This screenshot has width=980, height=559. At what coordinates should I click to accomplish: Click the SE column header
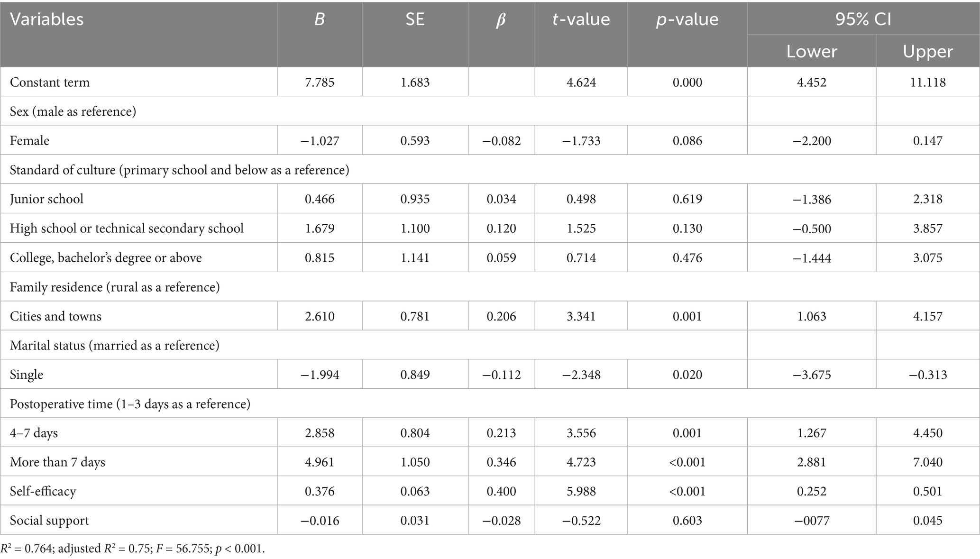click(415, 19)
